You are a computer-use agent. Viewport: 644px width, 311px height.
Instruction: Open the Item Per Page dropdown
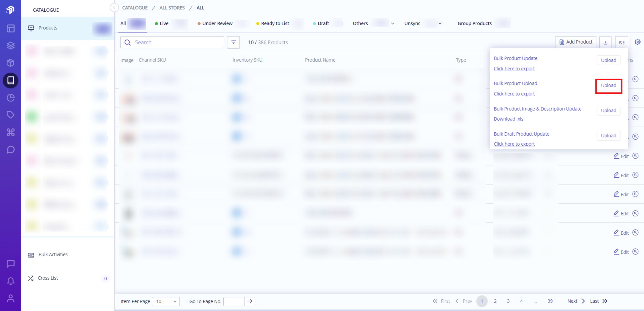(x=166, y=301)
